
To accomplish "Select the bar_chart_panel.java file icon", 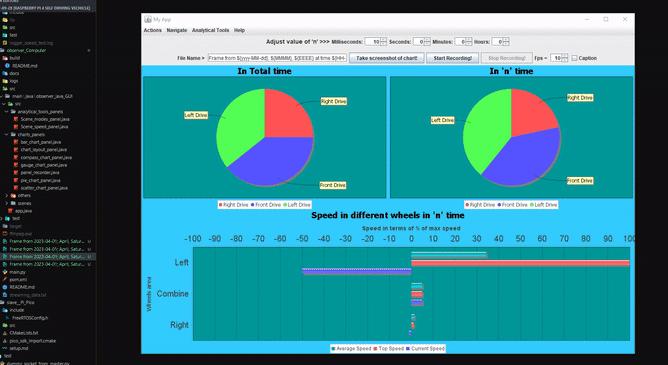I will [x=16, y=142].
